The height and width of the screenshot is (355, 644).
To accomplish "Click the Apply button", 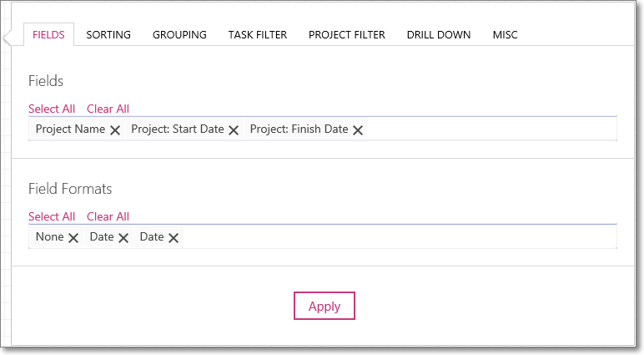I will 325,306.
